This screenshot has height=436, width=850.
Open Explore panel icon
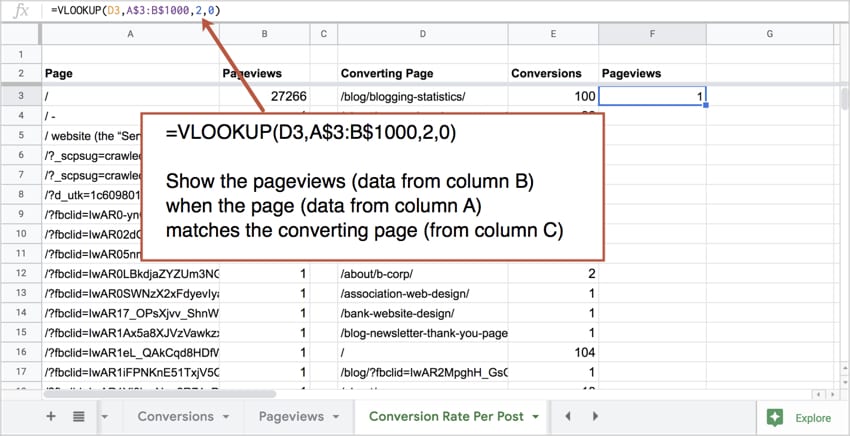tap(775, 418)
